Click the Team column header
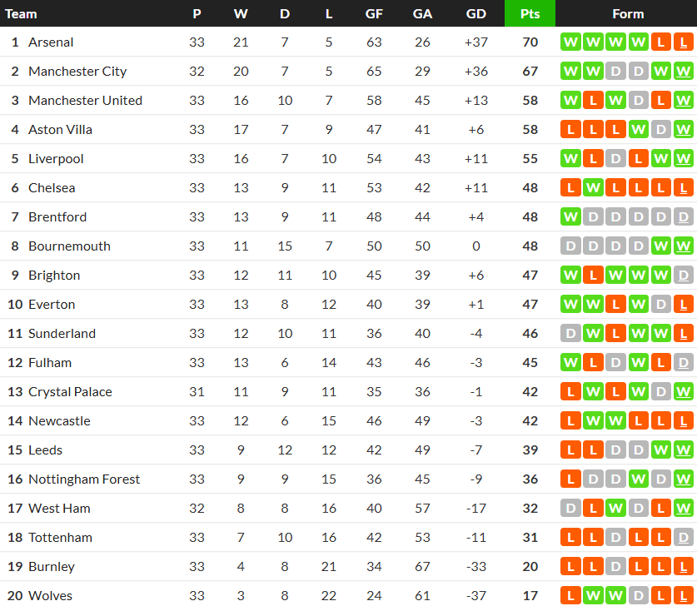This screenshot has height=616, width=697. point(21,13)
